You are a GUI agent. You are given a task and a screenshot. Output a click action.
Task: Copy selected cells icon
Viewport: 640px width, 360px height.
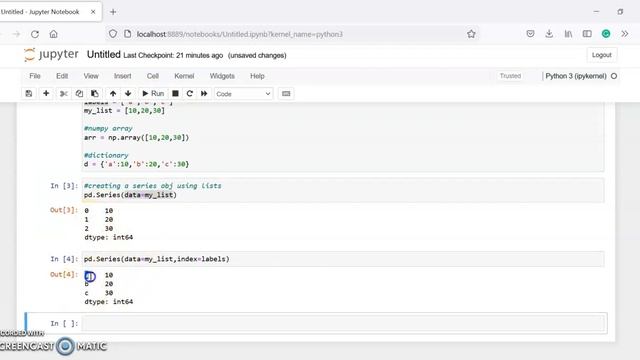click(79, 93)
